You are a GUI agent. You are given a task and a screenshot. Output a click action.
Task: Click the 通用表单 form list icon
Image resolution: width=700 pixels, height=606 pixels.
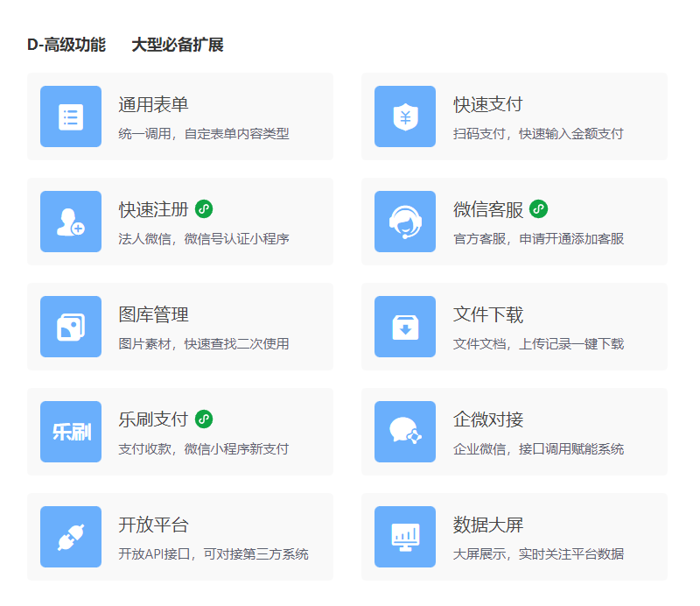pos(71,116)
